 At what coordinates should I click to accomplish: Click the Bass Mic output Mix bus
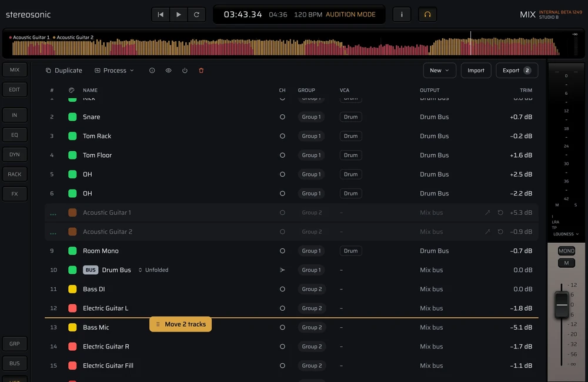(x=431, y=327)
